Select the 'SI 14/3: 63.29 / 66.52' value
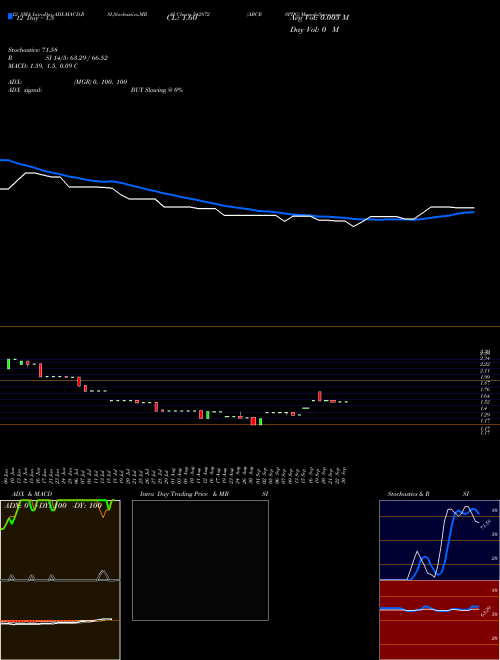The image size is (500, 660). 77,58
